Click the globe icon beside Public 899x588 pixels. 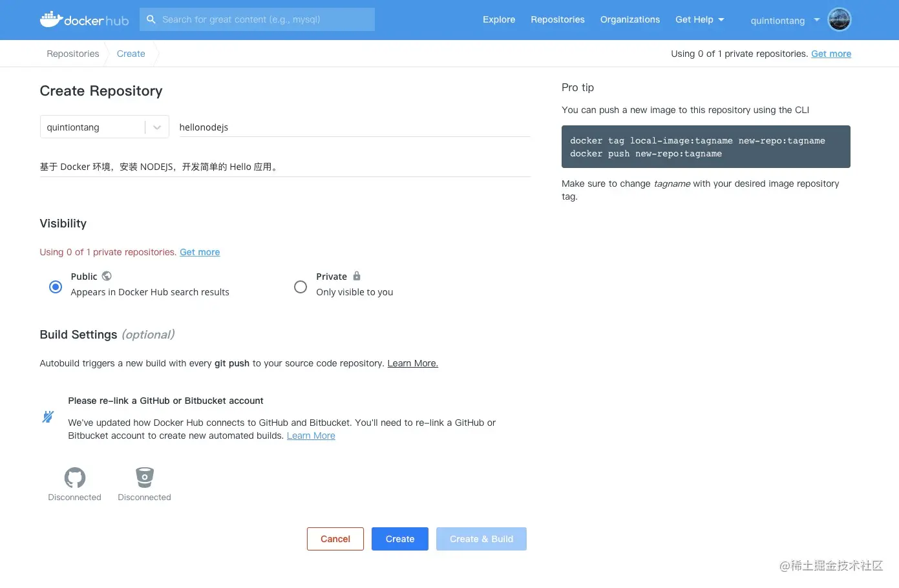tap(107, 276)
